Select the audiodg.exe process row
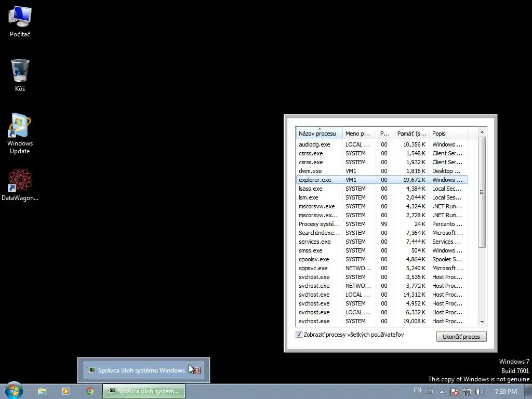532x399 pixels. click(382, 144)
